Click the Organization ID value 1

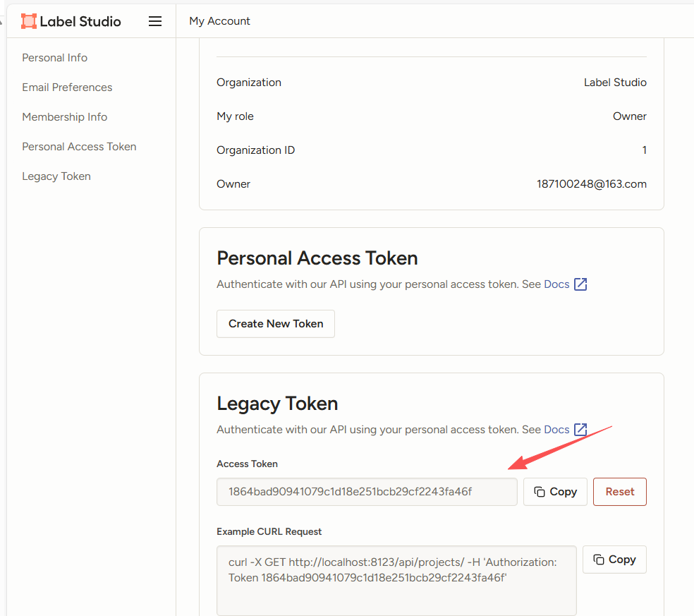click(645, 150)
